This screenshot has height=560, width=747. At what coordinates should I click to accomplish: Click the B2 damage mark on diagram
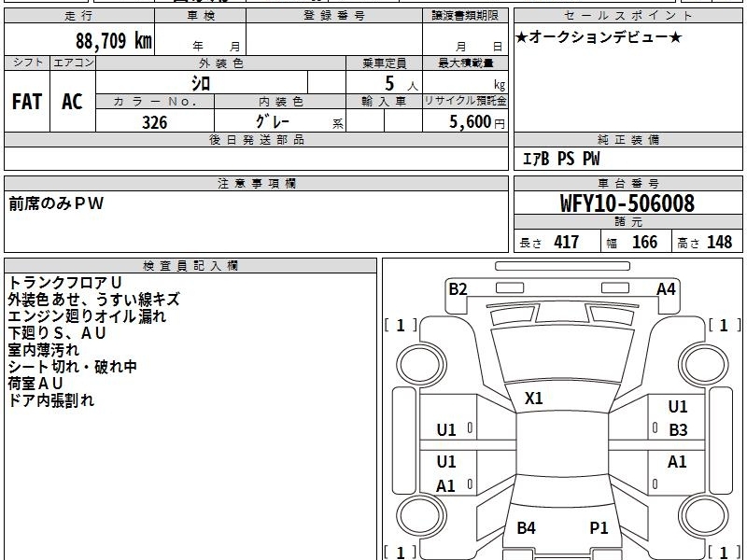(x=458, y=289)
